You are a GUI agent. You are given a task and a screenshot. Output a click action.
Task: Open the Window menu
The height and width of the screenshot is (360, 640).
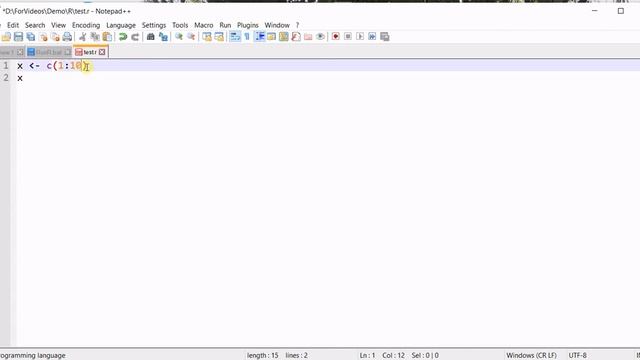[277, 25]
